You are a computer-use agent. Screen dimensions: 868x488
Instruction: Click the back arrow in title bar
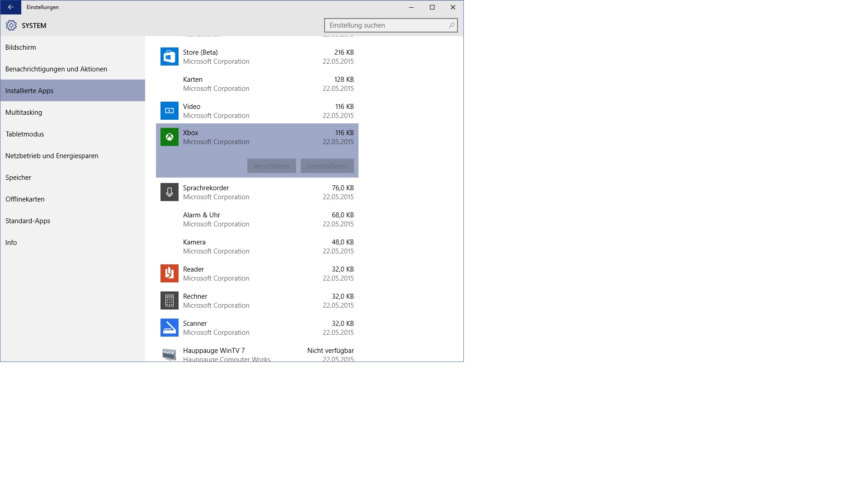11,7
